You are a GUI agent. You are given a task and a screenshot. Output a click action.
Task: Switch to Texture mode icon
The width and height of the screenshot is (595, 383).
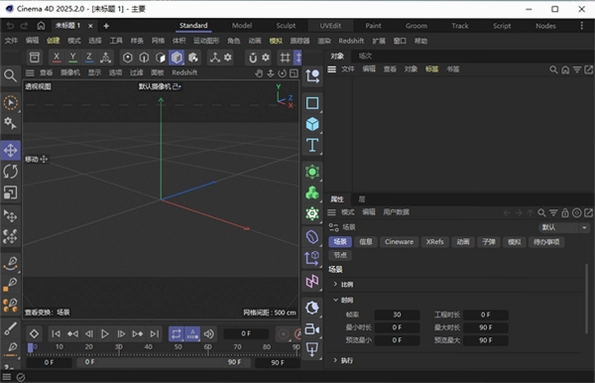click(x=193, y=58)
